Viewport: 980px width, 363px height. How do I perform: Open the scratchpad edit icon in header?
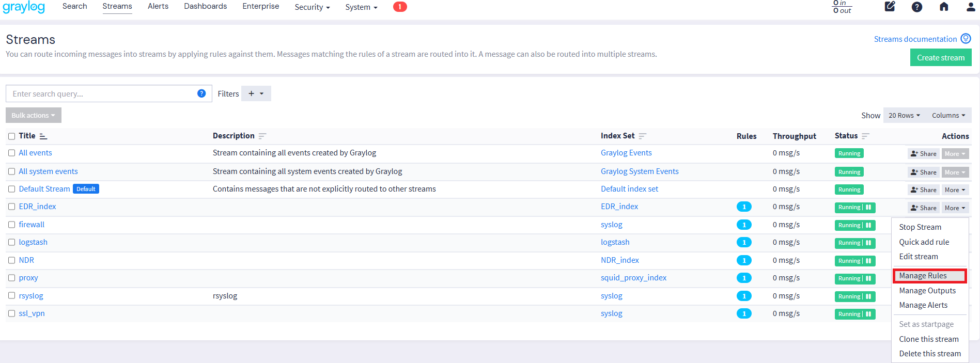[x=890, y=7]
